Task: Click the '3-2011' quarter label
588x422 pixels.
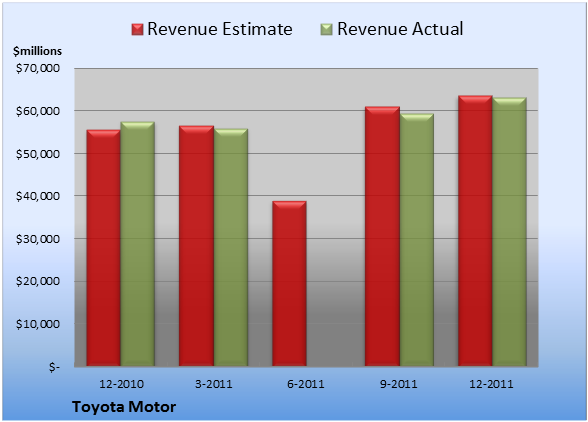Action: [214, 384]
